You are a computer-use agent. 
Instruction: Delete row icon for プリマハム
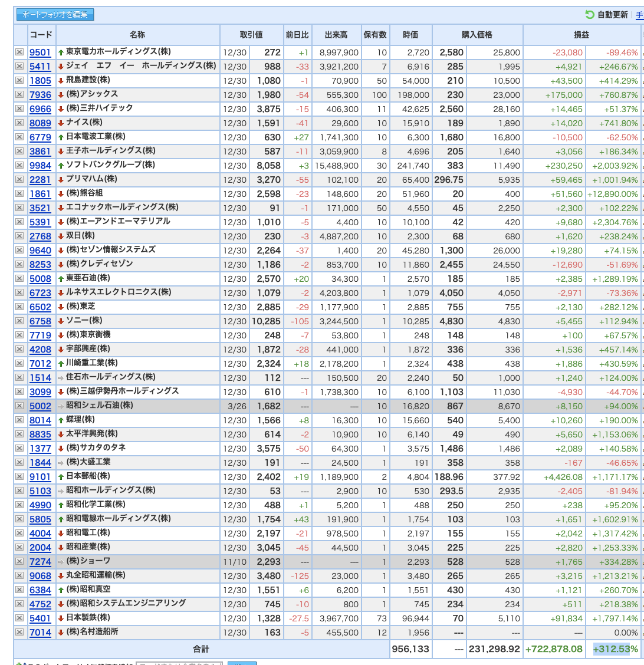[x=19, y=179]
